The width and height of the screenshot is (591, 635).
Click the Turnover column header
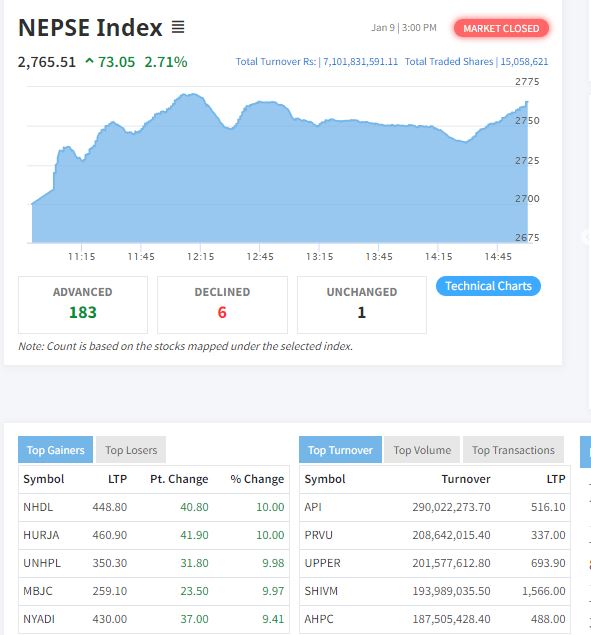[x=466, y=479]
